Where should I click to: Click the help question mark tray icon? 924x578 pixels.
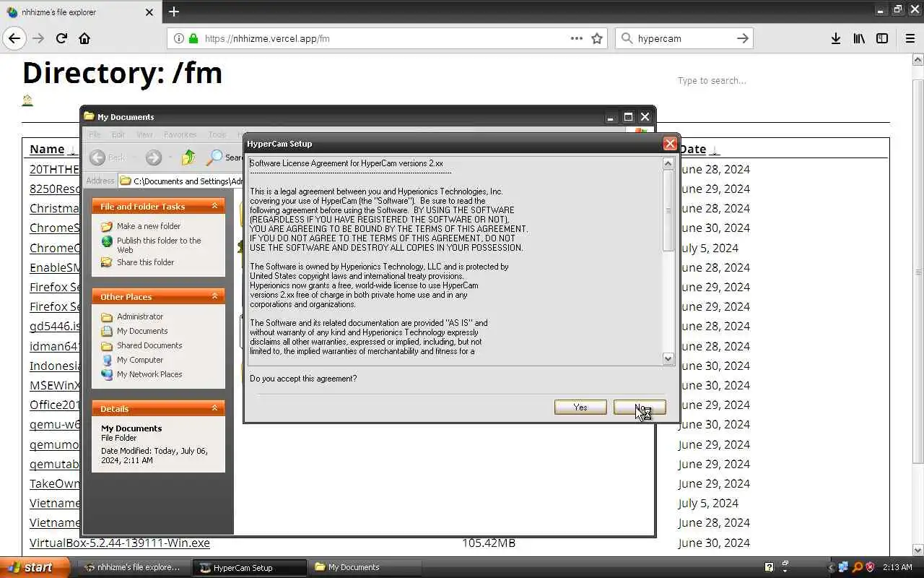click(x=770, y=567)
